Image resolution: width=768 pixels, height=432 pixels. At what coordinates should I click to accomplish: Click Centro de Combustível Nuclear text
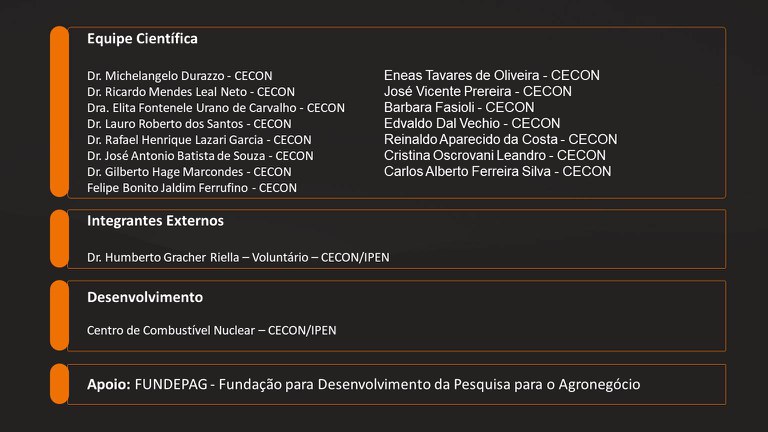click(x=211, y=331)
